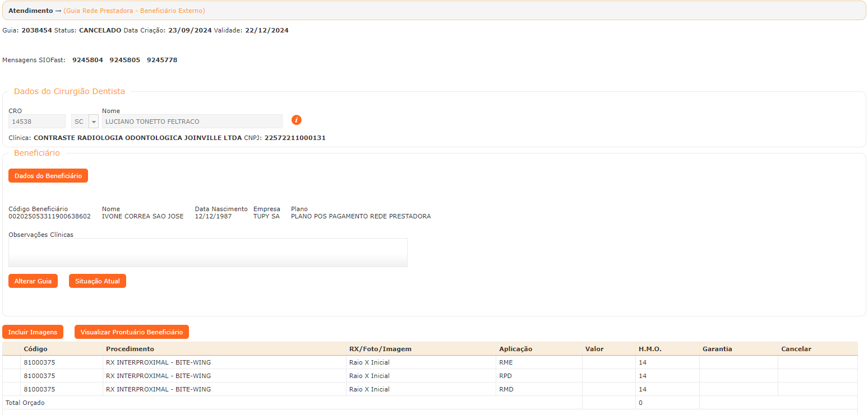Click the Aplicação column header

click(x=515, y=349)
